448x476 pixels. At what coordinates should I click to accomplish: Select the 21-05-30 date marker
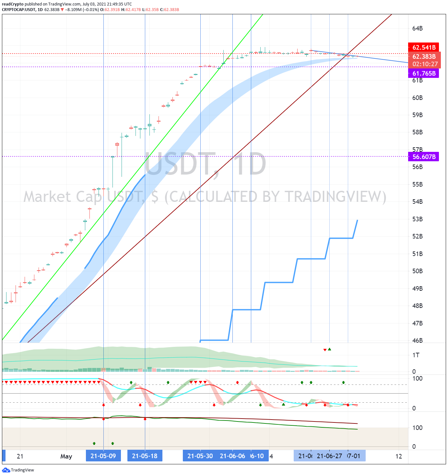[x=200, y=456]
